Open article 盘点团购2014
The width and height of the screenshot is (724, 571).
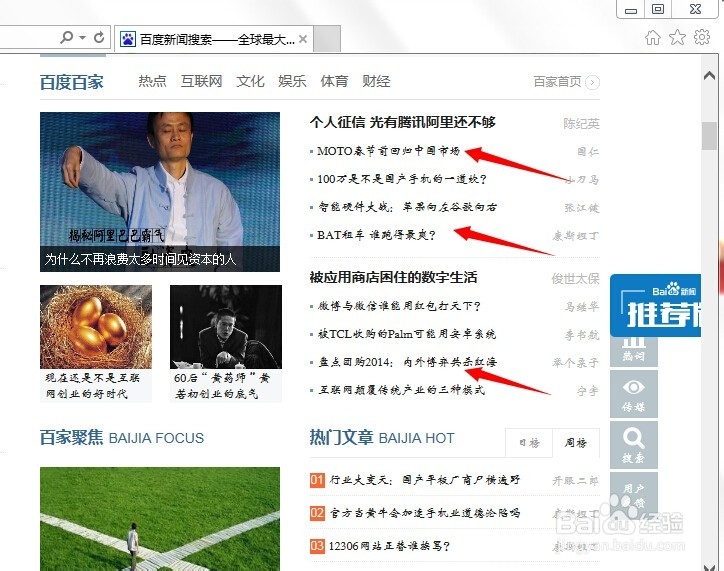point(408,362)
